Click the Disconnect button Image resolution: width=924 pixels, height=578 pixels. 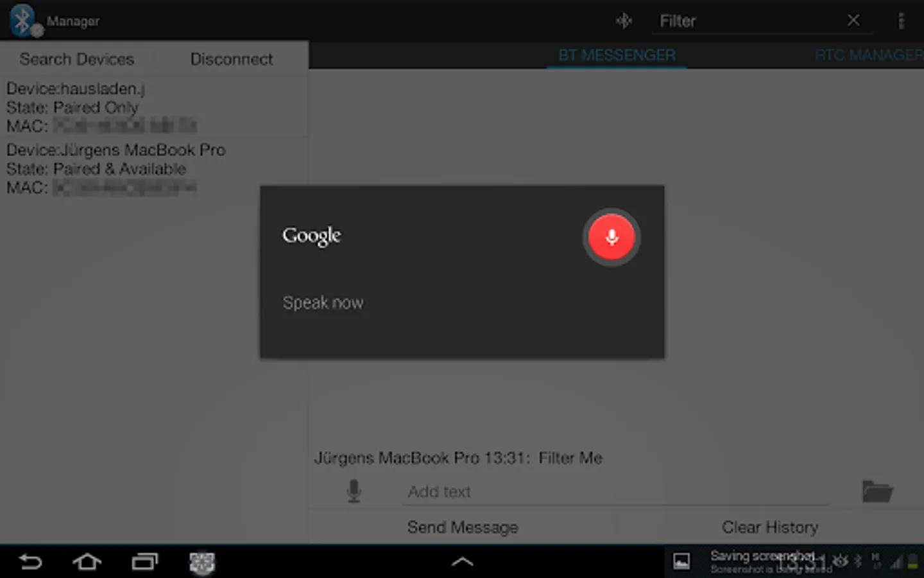pyautogui.click(x=232, y=59)
